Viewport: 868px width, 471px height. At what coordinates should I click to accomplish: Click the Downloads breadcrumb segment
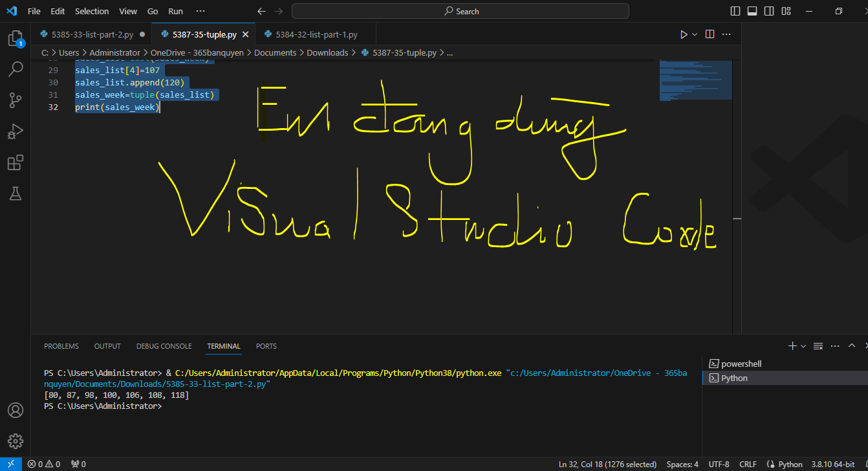327,53
